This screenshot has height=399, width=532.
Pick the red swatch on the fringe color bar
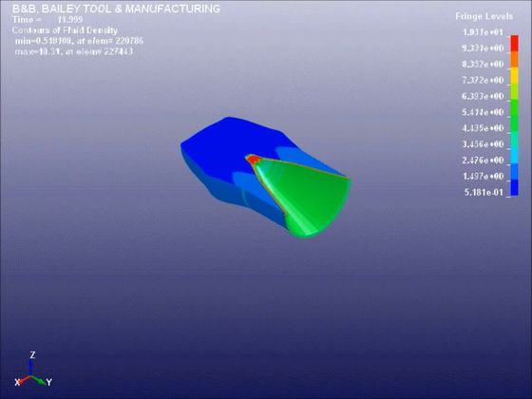514,43
